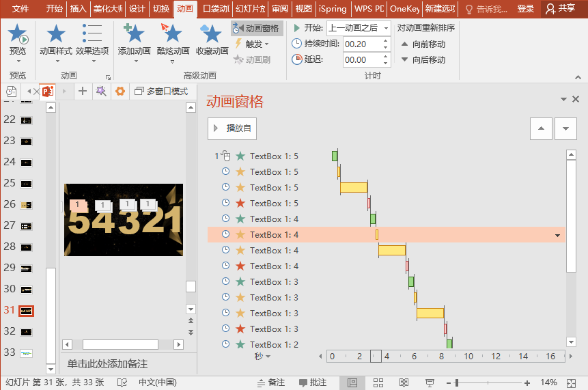Image resolution: width=588 pixels, height=390 pixels.
Task: Toggle the 备注 Notes status bar button
Action: click(270, 382)
